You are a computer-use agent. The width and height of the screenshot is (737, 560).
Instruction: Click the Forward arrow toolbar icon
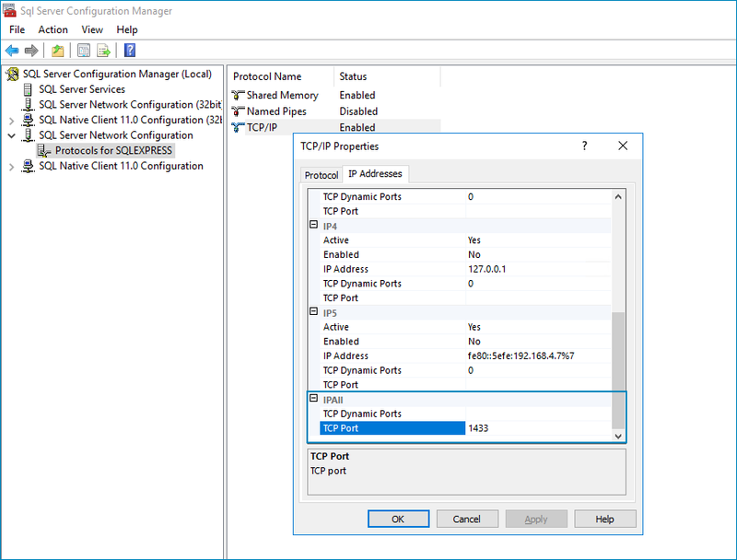31,51
